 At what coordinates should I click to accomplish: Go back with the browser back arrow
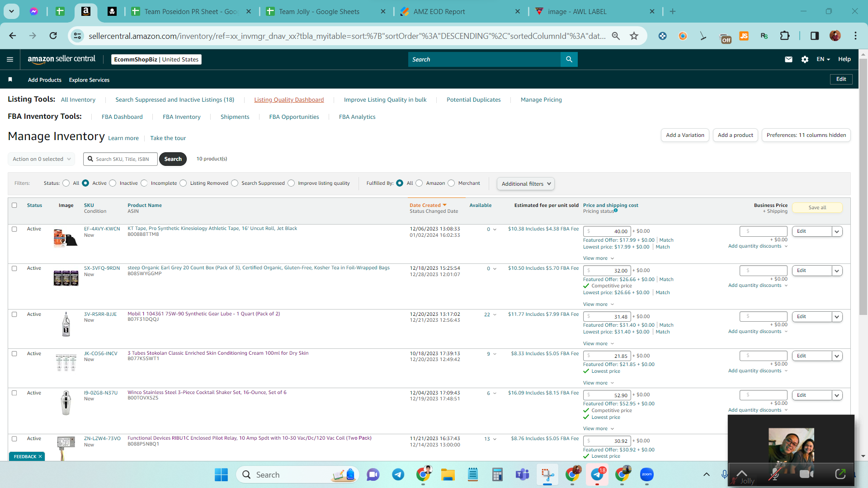pos(12,36)
